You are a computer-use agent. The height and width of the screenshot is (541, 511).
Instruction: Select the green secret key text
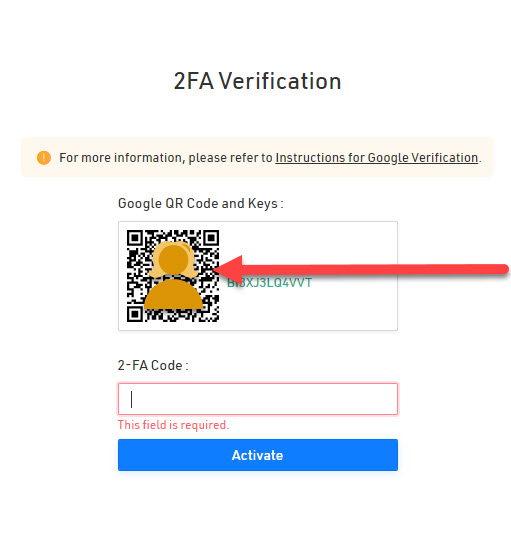coord(269,283)
